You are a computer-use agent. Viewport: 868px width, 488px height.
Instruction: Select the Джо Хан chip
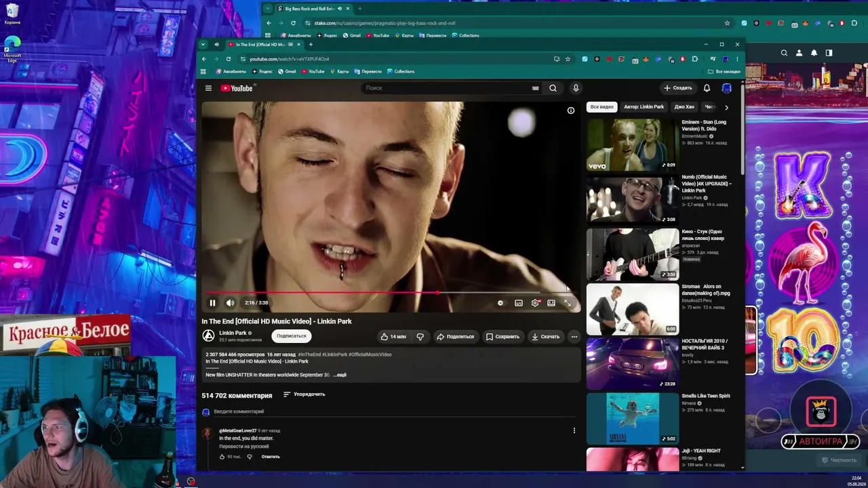tap(684, 107)
